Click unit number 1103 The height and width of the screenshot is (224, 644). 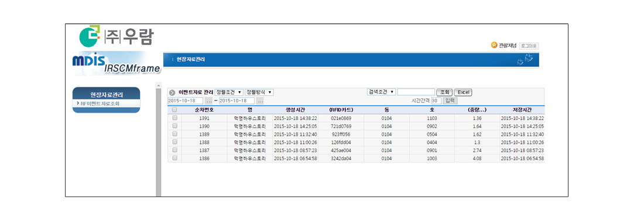click(432, 118)
